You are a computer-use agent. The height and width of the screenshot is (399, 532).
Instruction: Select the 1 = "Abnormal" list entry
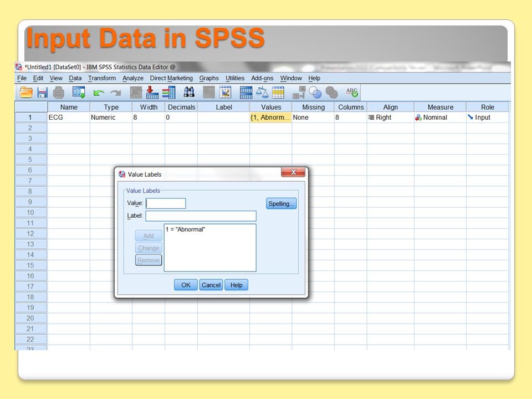(x=186, y=229)
